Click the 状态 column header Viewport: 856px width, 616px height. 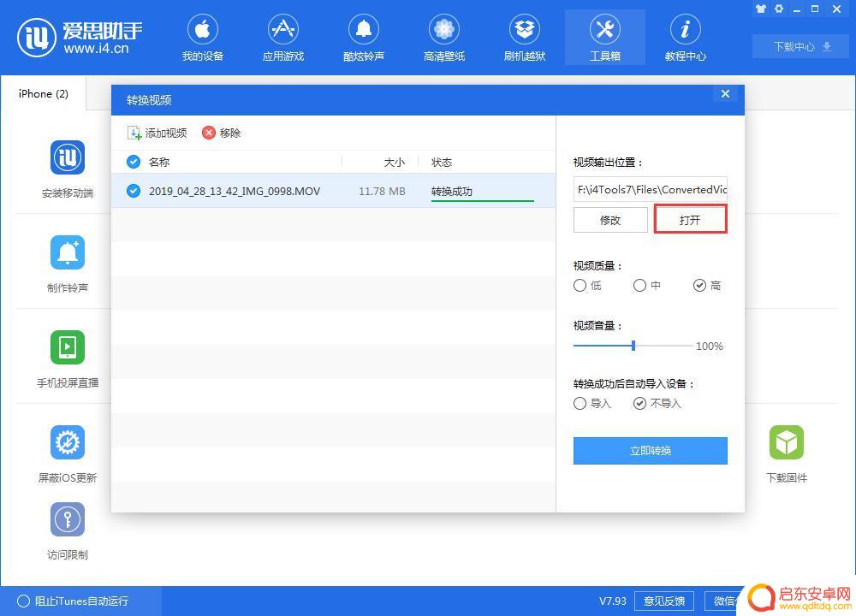tap(442, 163)
